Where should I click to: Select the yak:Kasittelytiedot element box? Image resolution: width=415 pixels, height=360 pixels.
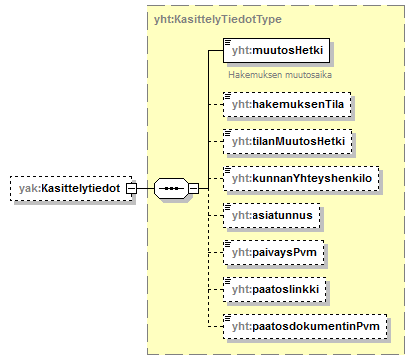[71, 188]
